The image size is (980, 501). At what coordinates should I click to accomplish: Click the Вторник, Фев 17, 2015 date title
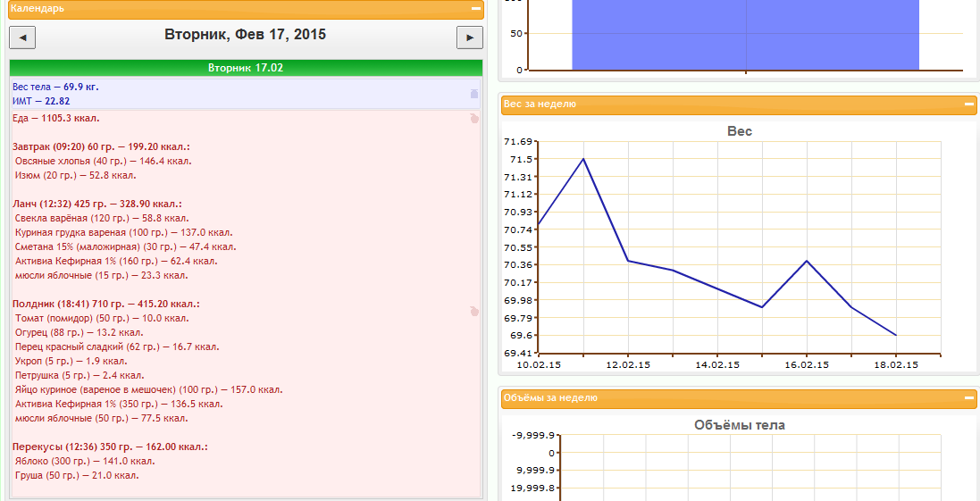tap(246, 34)
